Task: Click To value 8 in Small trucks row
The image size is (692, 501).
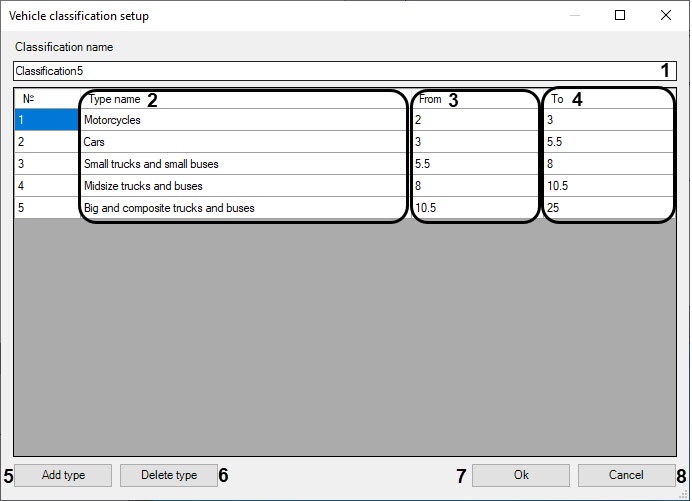Action: (x=609, y=164)
